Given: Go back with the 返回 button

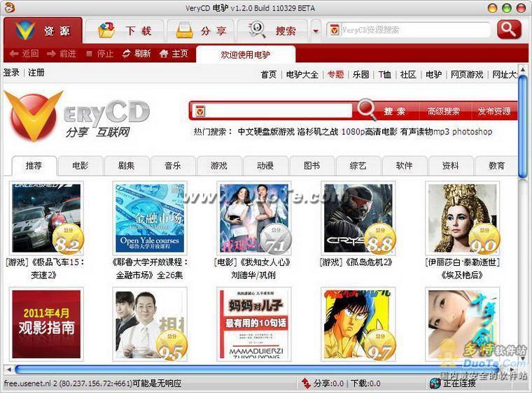Looking at the screenshot, I should [24, 54].
